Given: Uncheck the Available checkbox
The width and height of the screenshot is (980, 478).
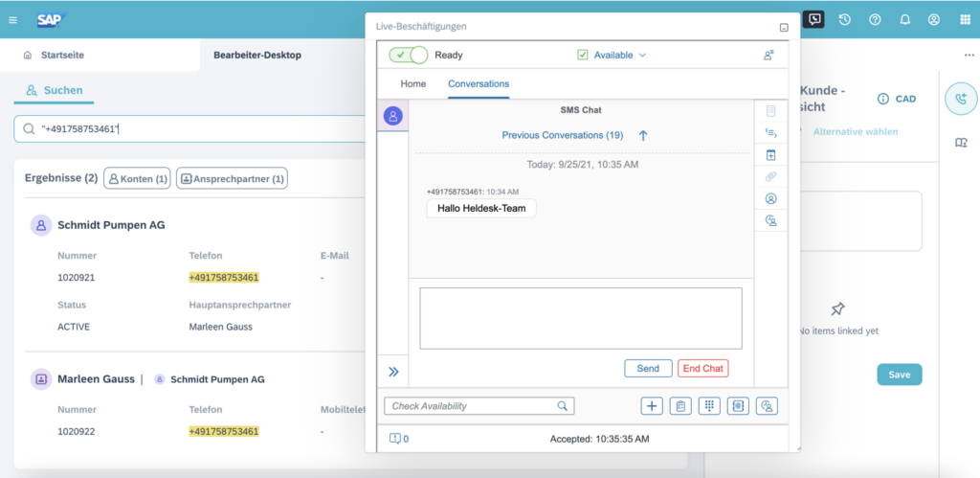Looking at the screenshot, I should point(583,56).
